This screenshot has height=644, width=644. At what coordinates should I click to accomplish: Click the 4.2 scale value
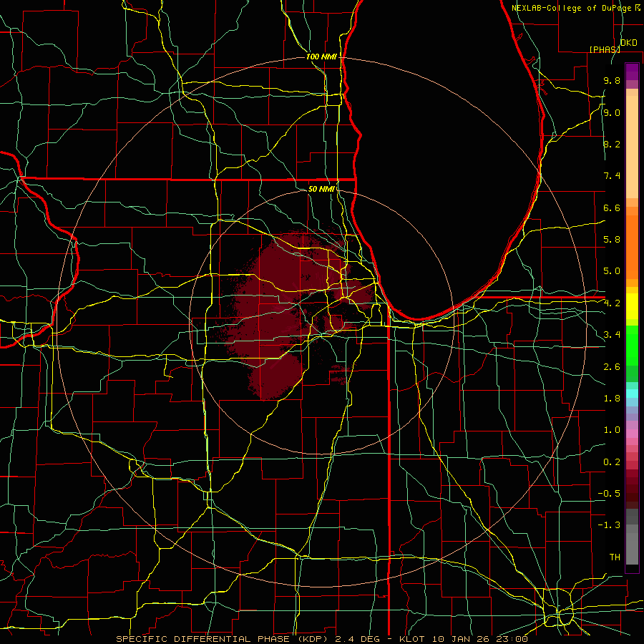612,303
